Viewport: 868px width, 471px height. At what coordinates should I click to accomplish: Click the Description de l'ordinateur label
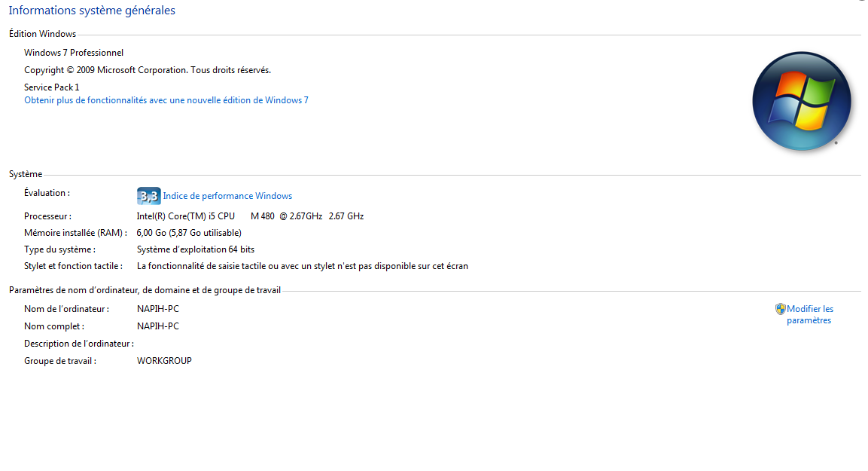pyautogui.click(x=79, y=344)
